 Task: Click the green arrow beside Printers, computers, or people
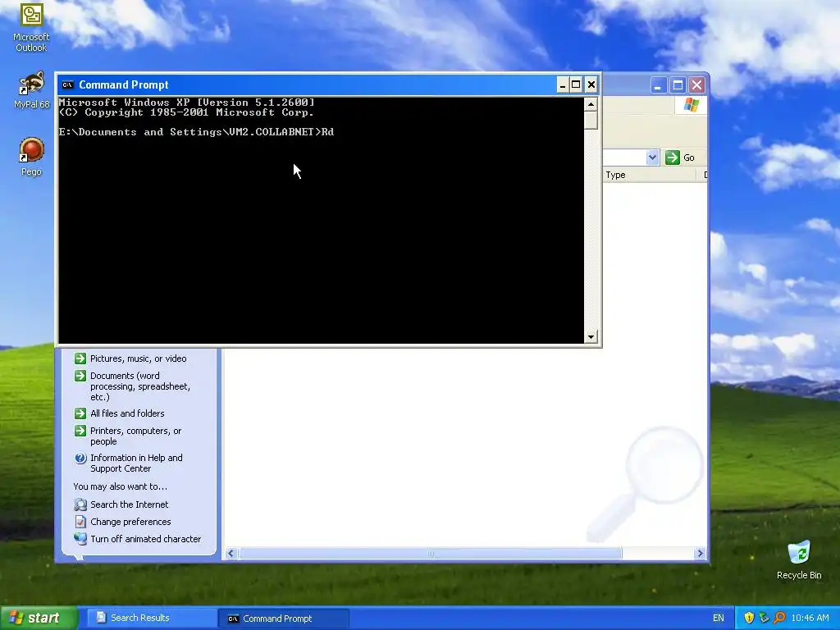[80, 431]
